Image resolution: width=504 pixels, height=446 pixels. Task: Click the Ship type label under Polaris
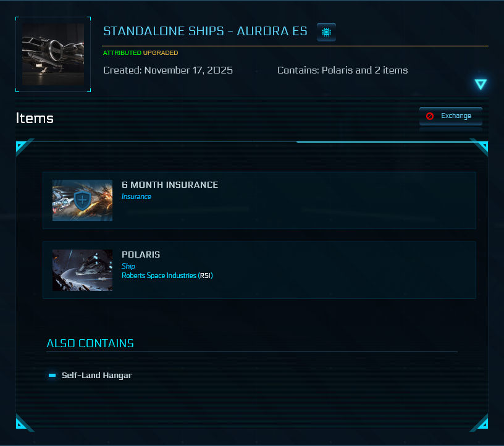[128, 266]
